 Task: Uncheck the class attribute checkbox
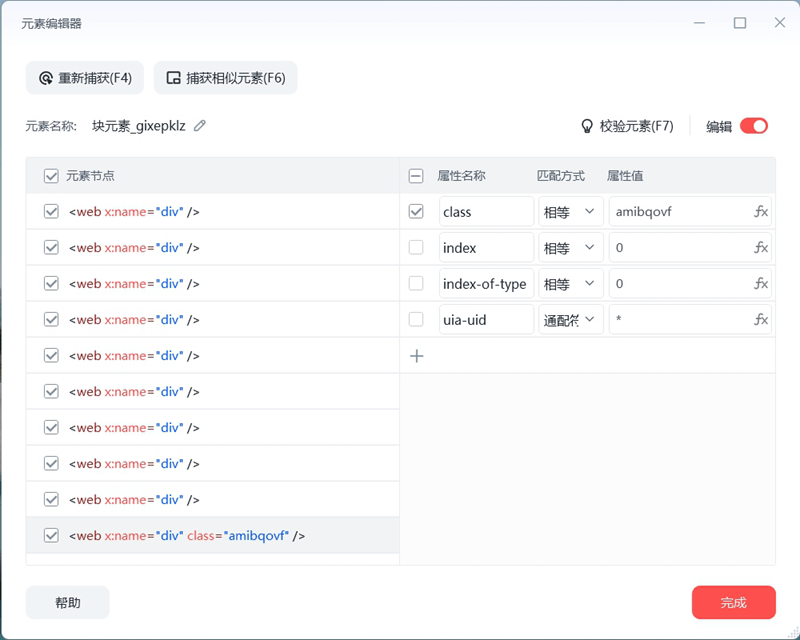416,211
